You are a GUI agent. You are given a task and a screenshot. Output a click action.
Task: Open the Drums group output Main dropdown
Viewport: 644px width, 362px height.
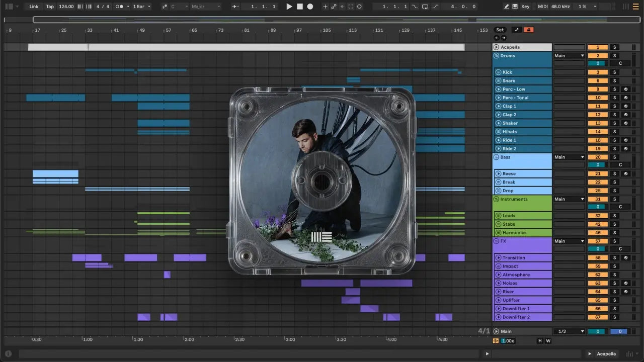[569, 56]
